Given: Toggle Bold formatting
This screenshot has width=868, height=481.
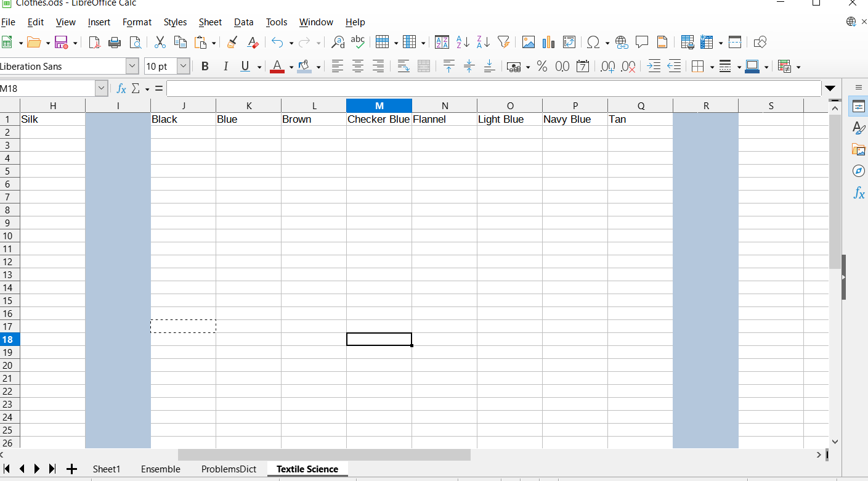Looking at the screenshot, I should point(205,67).
